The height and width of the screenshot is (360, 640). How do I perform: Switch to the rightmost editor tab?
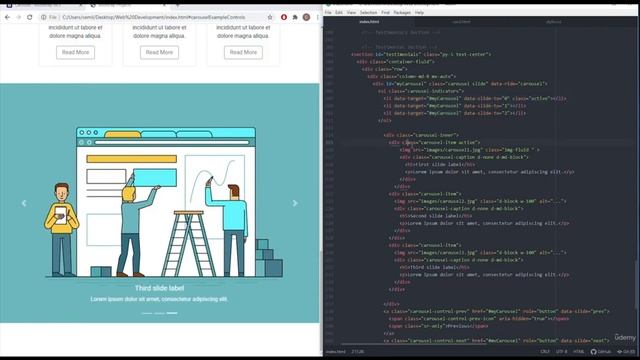tap(553, 22)
